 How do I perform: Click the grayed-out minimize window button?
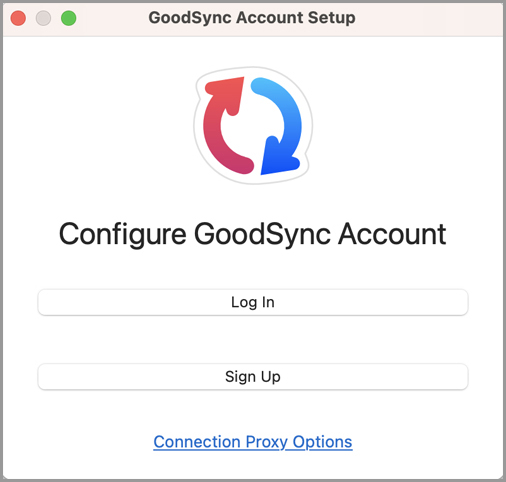pyautogui.click(x=43, y=18)
